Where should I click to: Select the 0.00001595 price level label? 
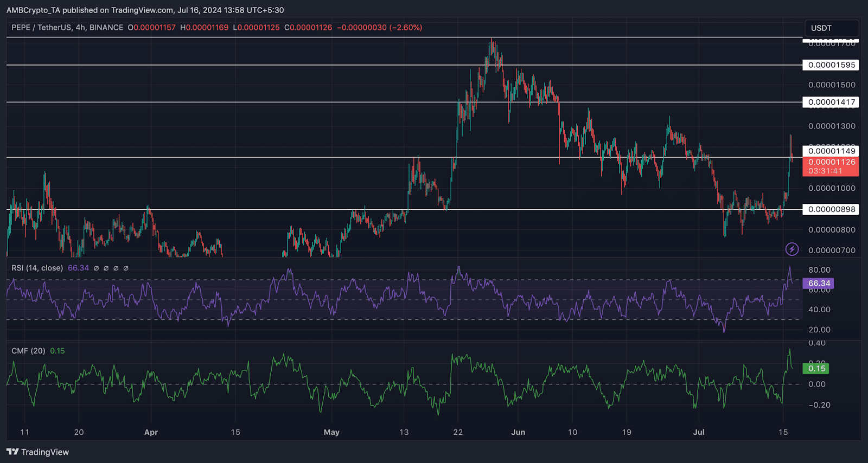click(831, 65)
